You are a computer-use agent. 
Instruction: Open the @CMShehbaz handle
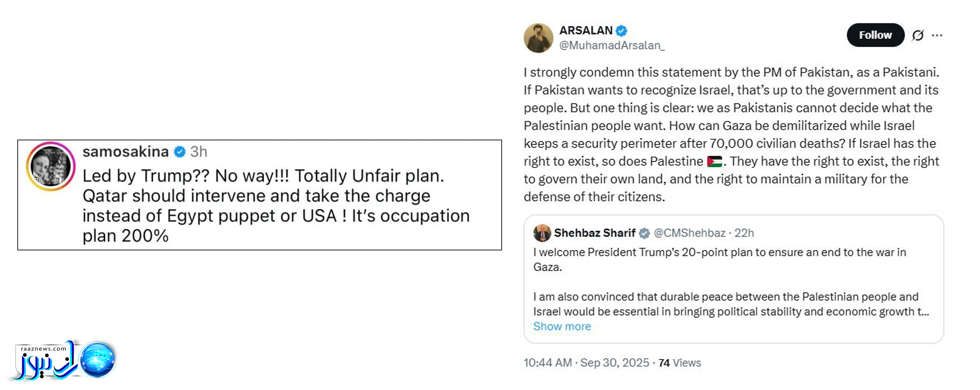(x=689, y=233)
